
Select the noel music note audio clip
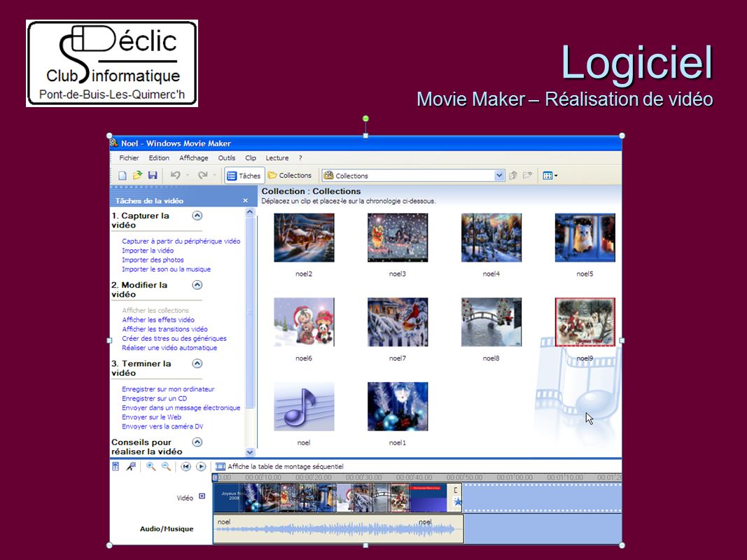click(x=304, y=407)
